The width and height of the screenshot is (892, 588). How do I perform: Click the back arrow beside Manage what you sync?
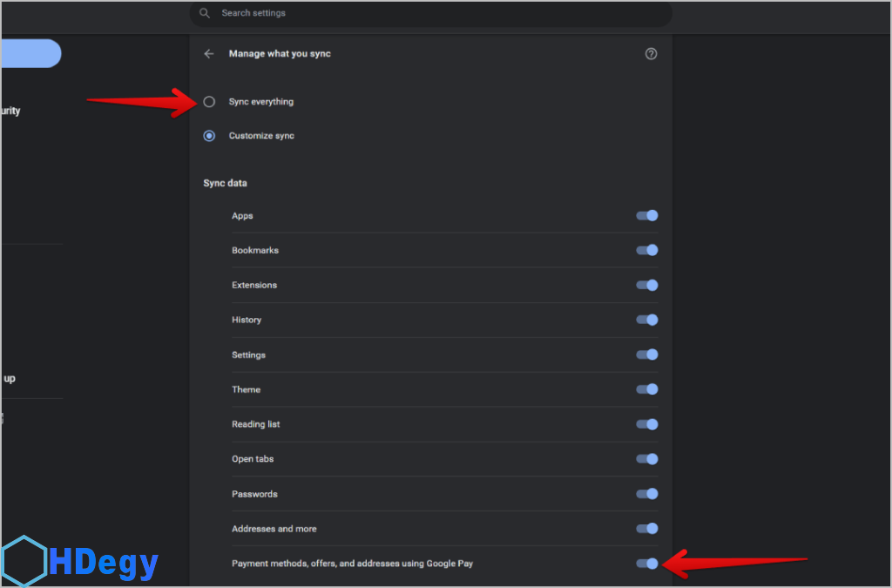pyautogui.click(x=208, y=54)
